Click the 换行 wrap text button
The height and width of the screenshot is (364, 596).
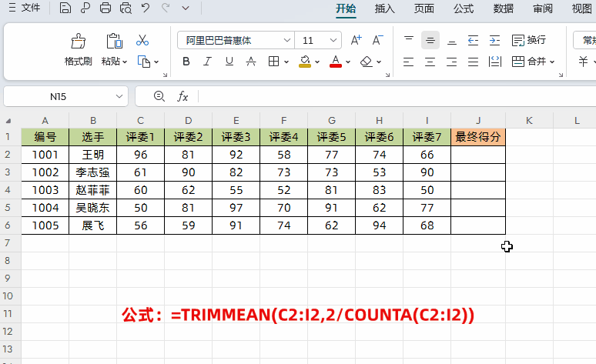click(x=529, y=40)
